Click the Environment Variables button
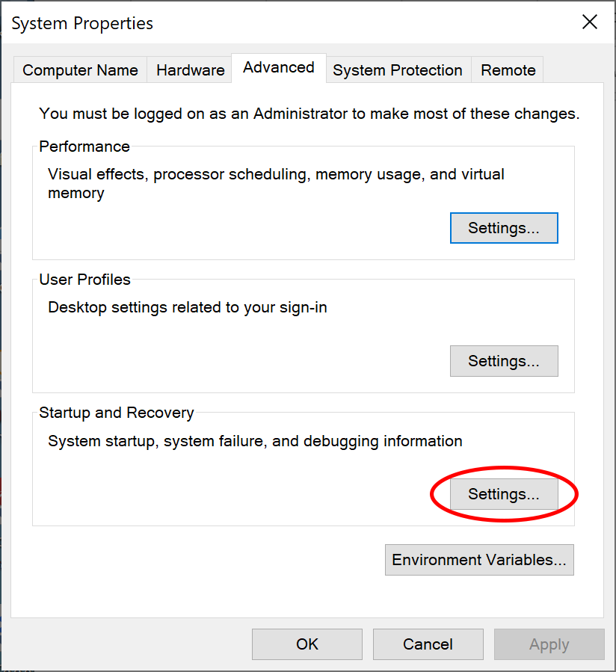 click(x=478, y=560)
